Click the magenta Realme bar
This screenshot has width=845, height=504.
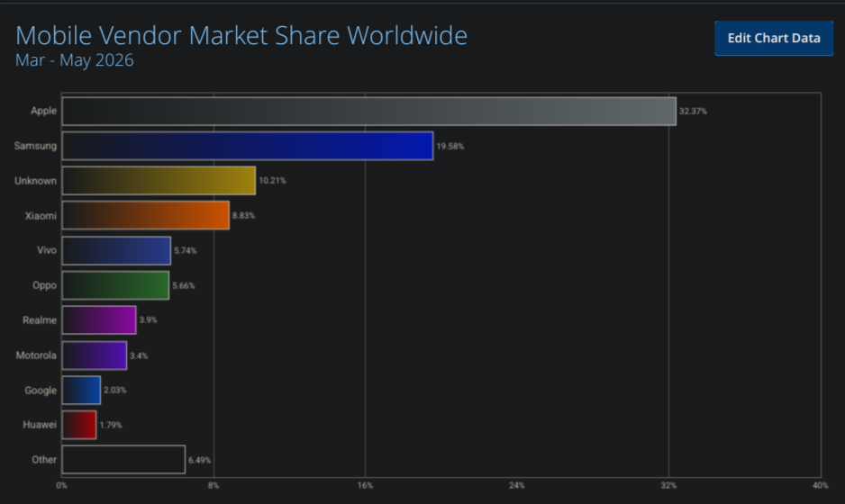coord(99,319)
